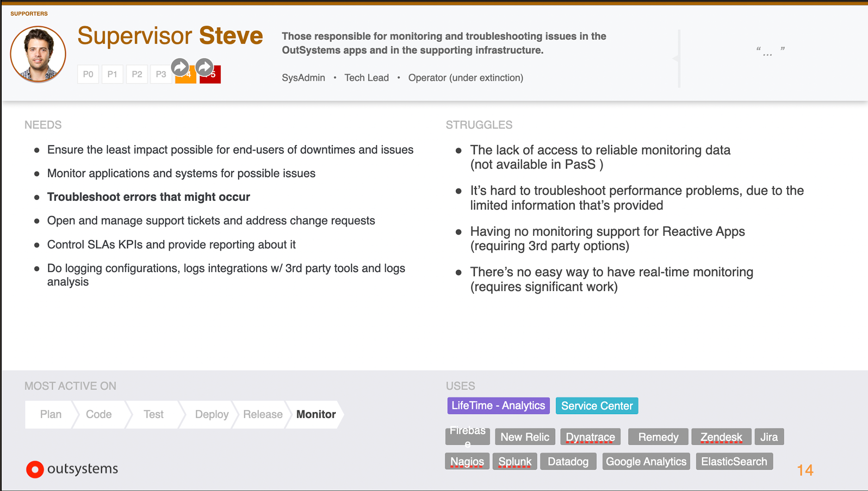
Task: Click the Datadog tool tag
Action: pyautogui.click(x=568, y=462)
